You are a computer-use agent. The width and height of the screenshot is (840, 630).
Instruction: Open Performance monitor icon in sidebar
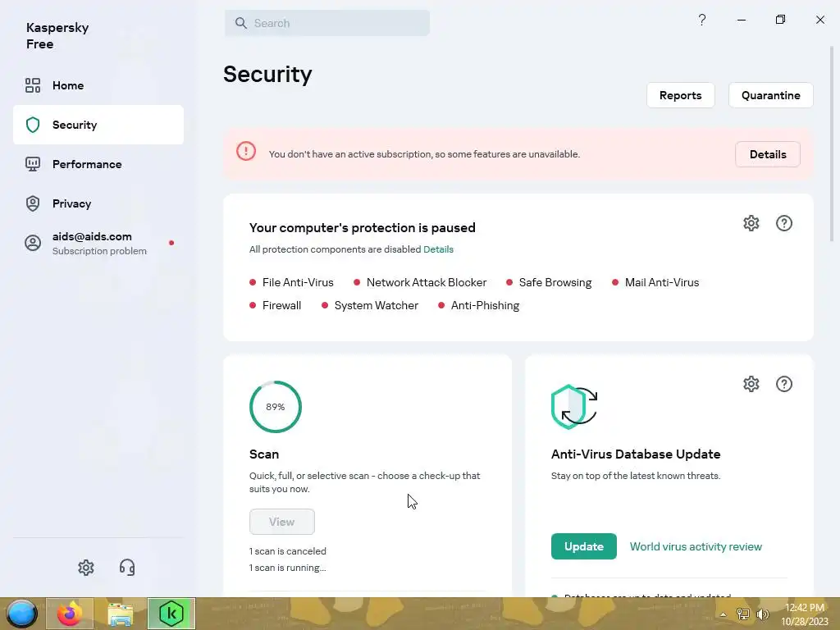click(33, 164)
